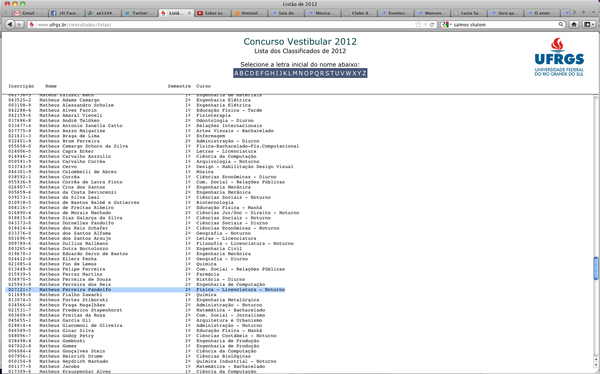Select letter M in the alphabet index
600x374 pixels.
(x=295, y=73)
